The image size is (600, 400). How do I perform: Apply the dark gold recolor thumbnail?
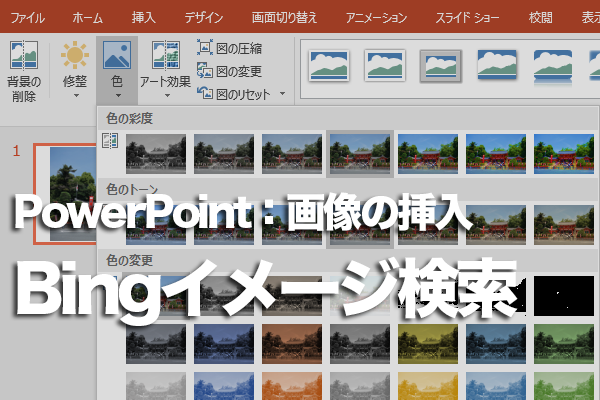pos(428,344)
